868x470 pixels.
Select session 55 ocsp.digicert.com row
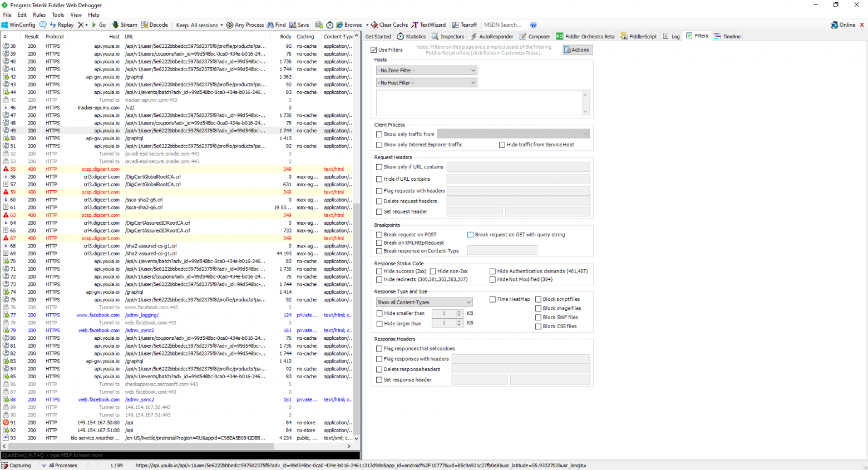[178, 169]
